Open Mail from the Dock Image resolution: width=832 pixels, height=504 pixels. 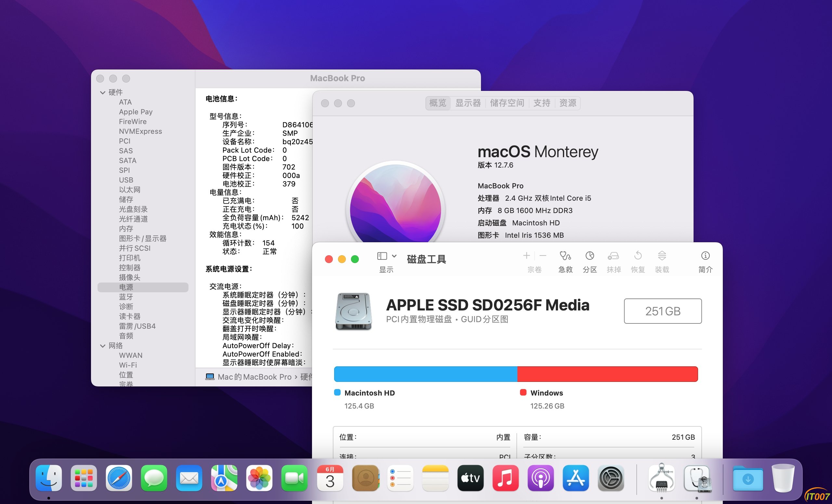tap(189, 478)
